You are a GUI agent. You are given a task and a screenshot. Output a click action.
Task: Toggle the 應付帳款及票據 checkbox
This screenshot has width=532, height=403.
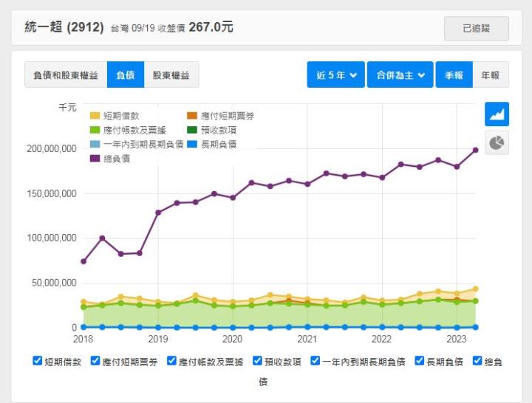(172, 361)
